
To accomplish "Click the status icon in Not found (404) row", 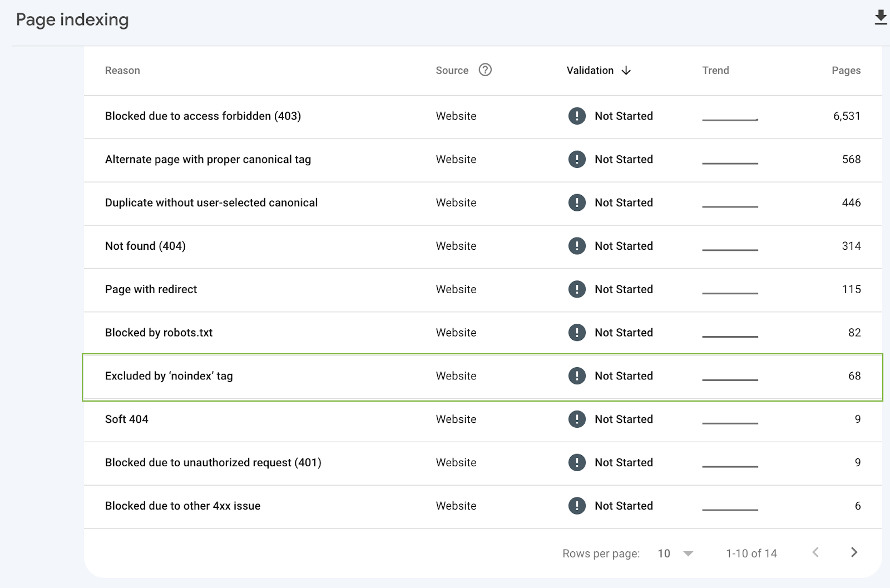I will (577, 246).
